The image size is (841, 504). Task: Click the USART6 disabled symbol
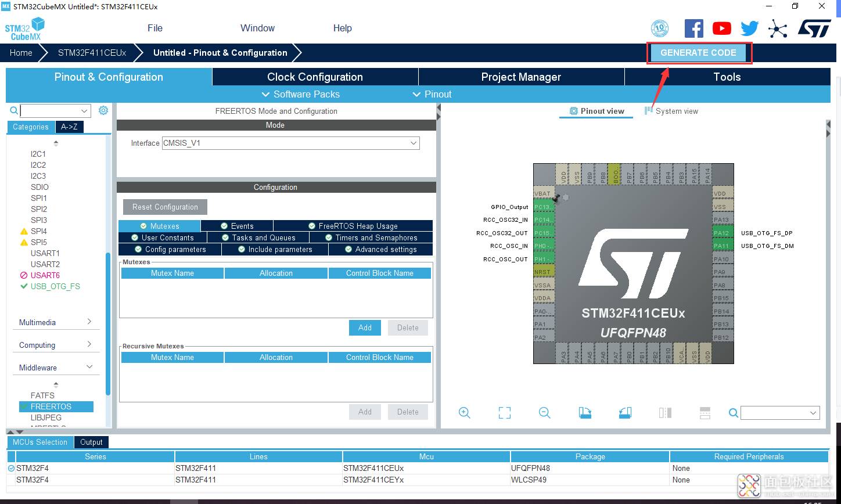[24, 275]
